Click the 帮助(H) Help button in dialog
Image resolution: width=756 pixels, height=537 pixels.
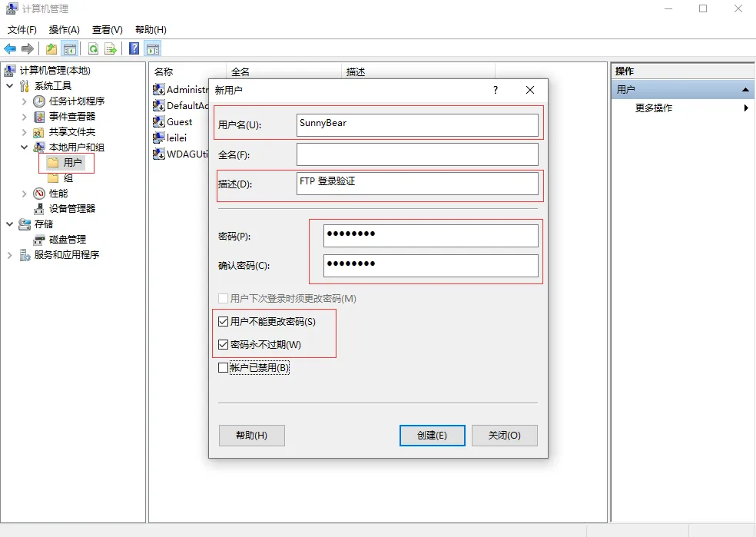[x=251, y=436]
